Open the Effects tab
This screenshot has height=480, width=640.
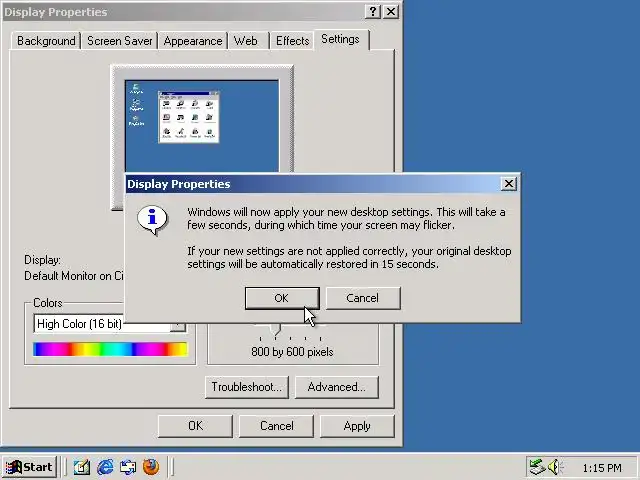(x=292, y=41)
